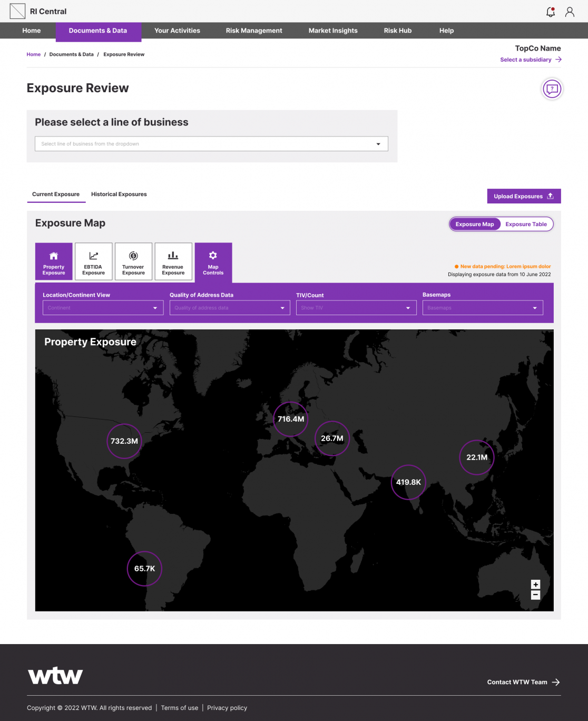The width and height of the screenshot is (588, 721).
Task: Open the Risk Management menu
Action: 254,31
